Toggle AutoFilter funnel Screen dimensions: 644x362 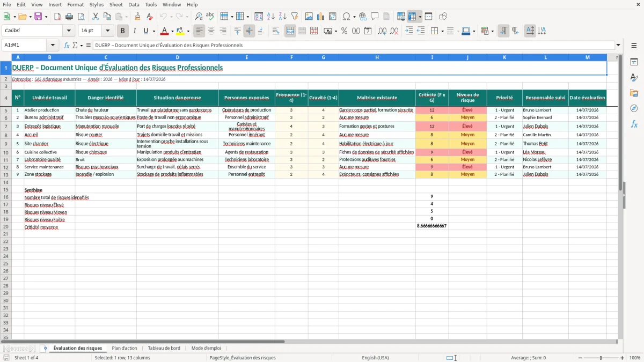pyautogui.click(x=295, y=17)
